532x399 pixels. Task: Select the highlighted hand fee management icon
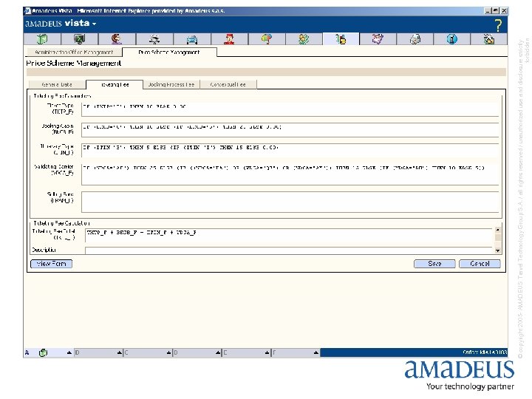(341, 39)
